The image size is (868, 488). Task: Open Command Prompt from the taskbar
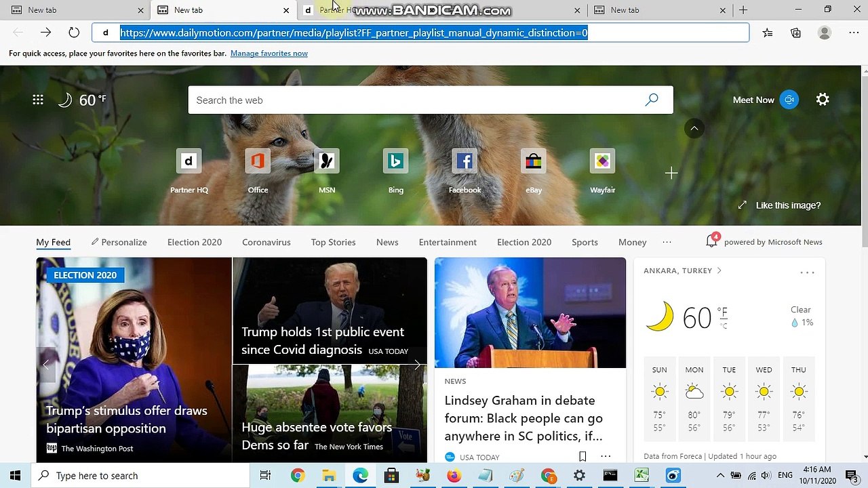pyautogui.click(x=610, y=475)
